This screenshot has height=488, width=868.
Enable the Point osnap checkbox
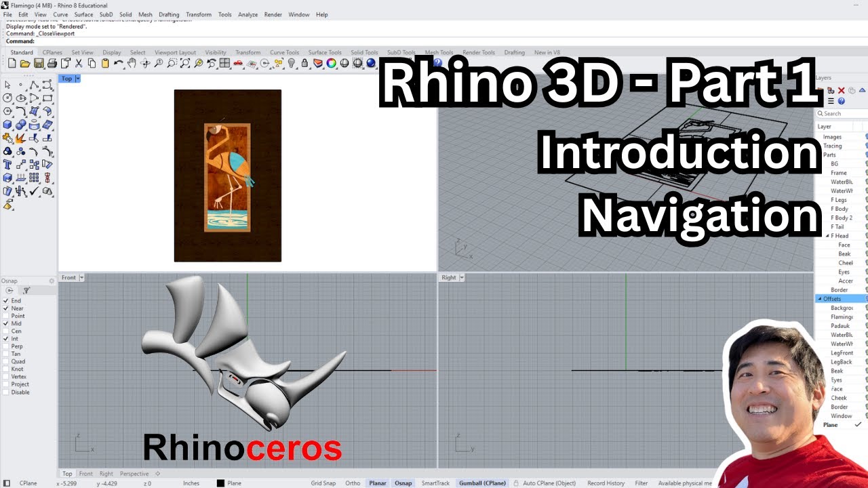6,316
